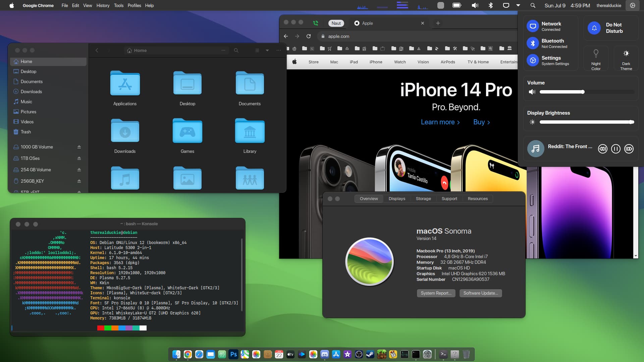Viewport: 644px width, 362px height.
Task: Click the Buy link on apple.com
Action: pos(482,122)
